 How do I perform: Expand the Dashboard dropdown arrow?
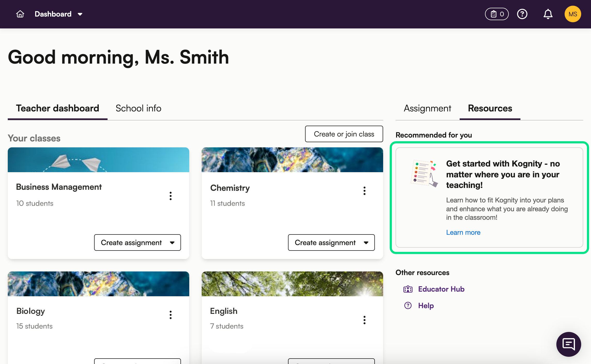[x=80, y=14]
